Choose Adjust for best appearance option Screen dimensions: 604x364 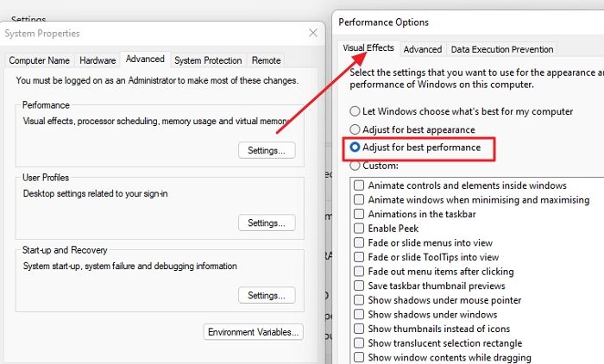[x=355, y=130]
